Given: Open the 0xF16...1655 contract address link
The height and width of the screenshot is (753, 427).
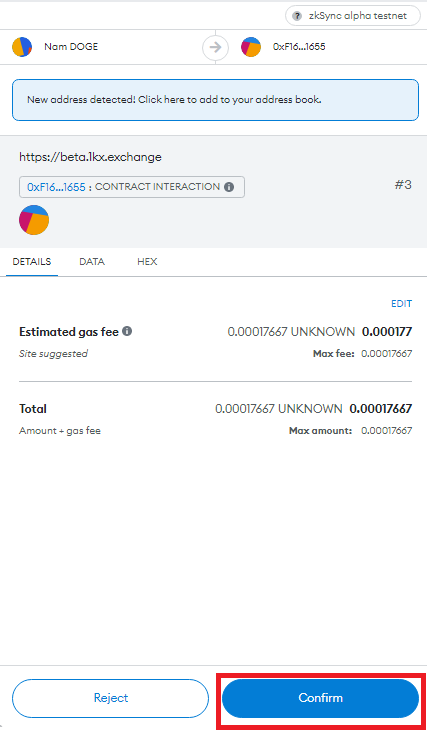Looking at the screenshot, I should 56,187.
